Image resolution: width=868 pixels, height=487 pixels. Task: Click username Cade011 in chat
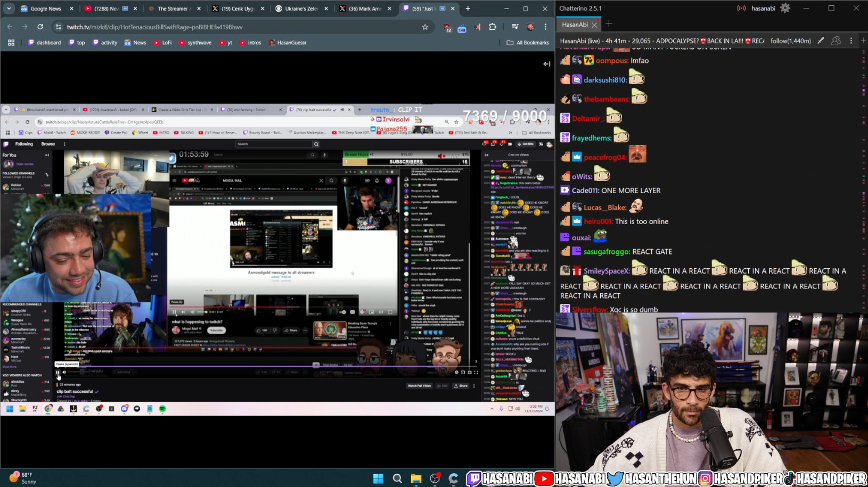click(584, 191)
